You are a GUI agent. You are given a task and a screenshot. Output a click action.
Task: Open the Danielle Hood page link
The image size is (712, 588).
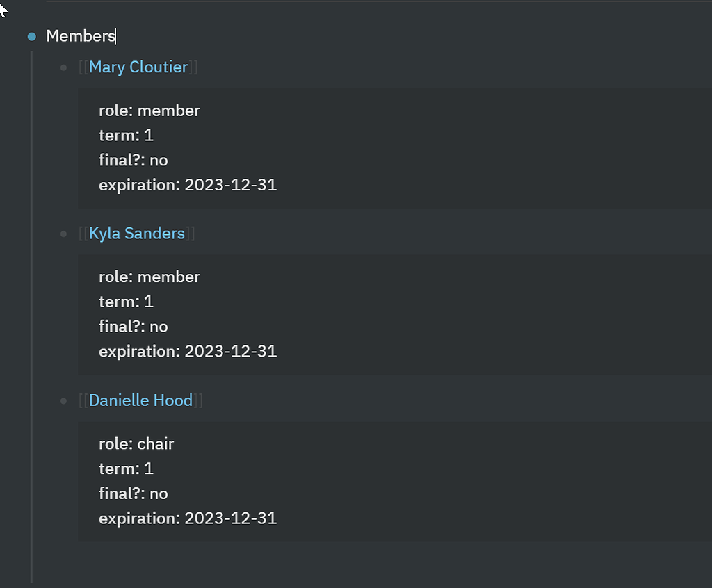coord(140,400)
